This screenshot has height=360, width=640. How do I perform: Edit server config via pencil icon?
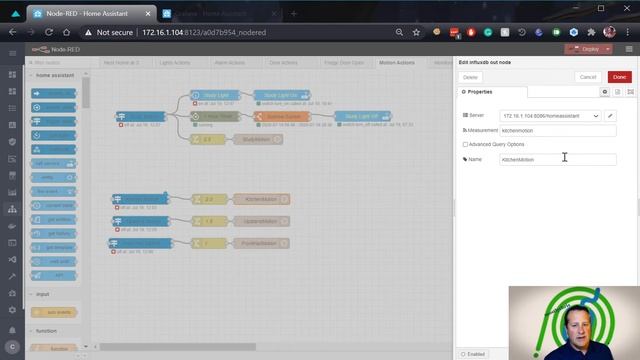[610, 116]
